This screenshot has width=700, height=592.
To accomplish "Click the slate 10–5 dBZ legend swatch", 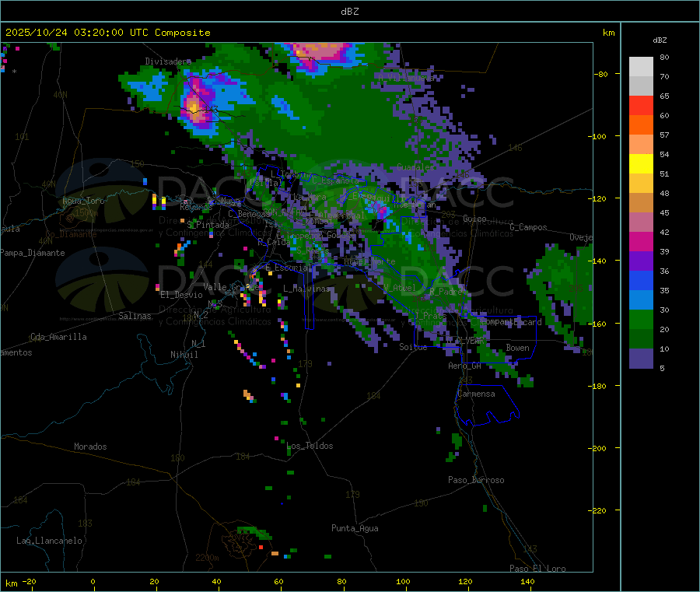I will (x=641, y=359).
